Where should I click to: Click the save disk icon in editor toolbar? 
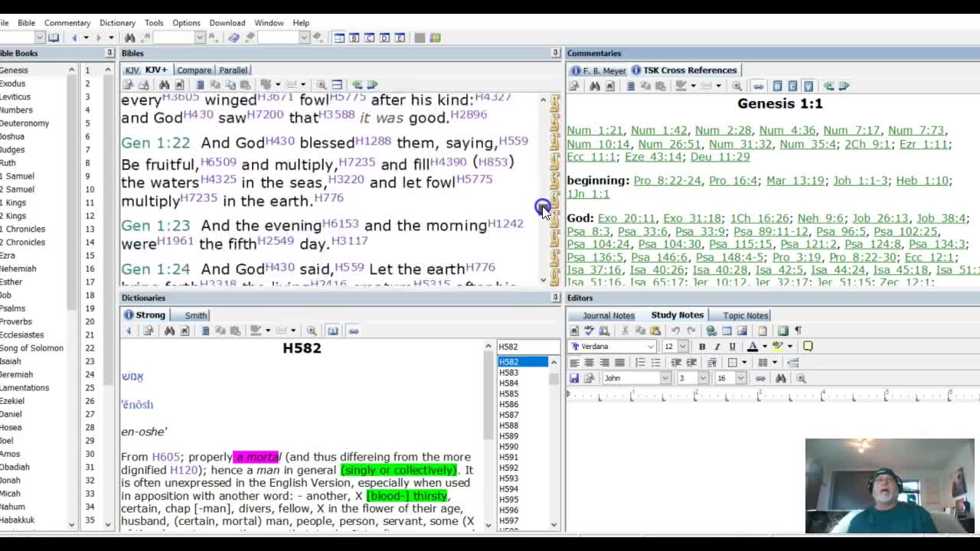click(574, 378)
